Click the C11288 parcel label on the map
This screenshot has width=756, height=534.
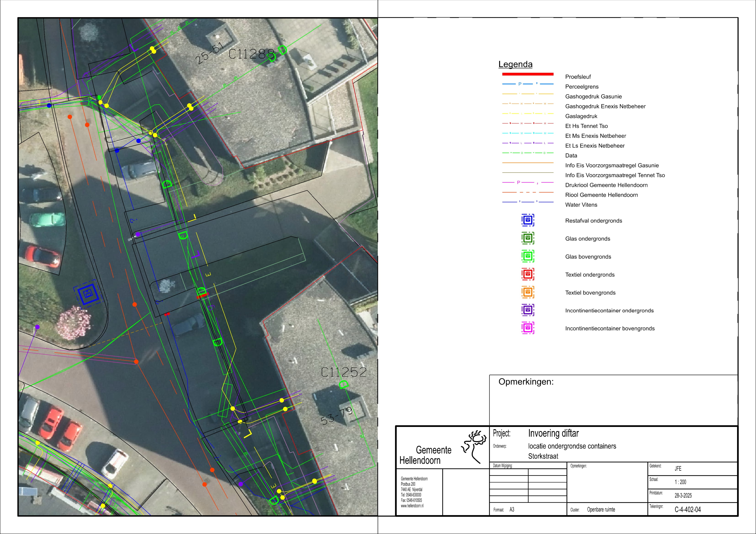tap(252, 54)
